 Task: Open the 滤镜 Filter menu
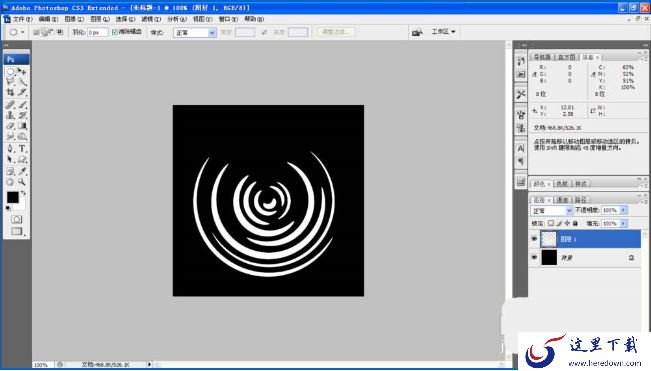151,19
